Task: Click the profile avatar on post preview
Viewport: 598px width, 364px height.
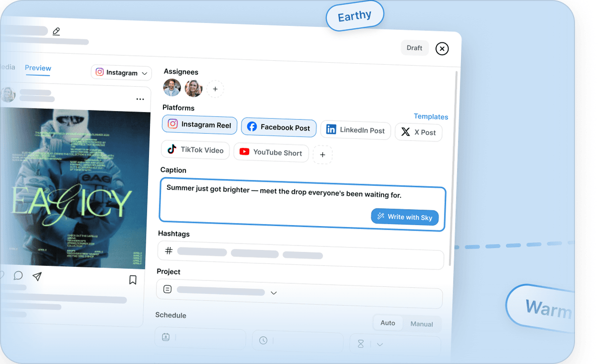Action: pyautogui.click(x=7, y=94)
